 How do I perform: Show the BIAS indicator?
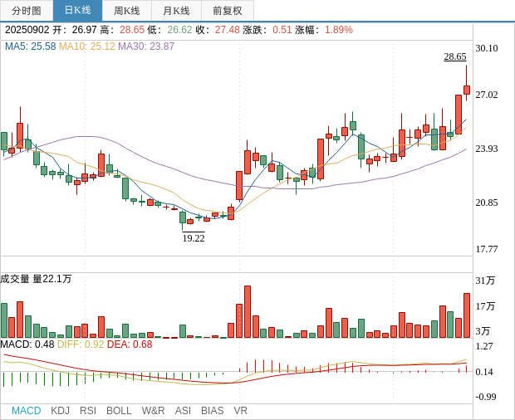(212, 411)
